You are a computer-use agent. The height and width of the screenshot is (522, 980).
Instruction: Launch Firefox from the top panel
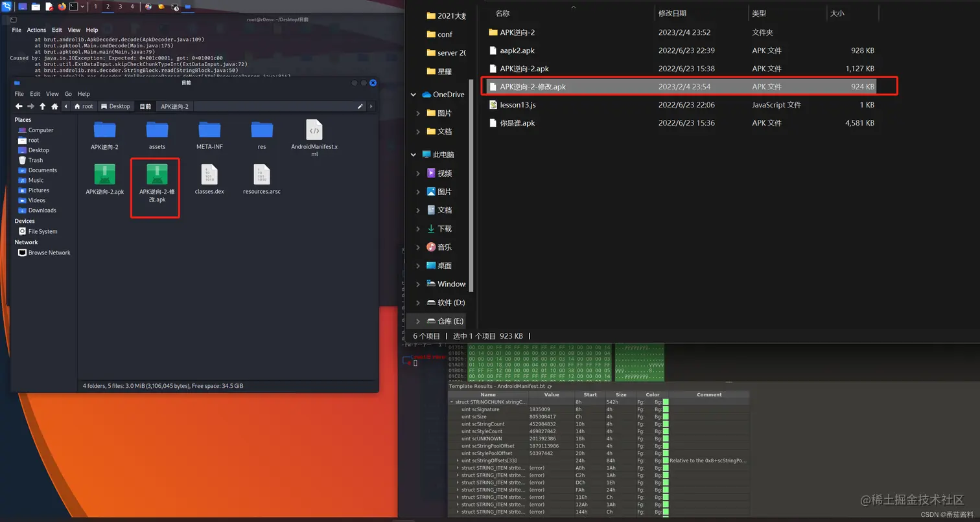click(x=62, y=6)
